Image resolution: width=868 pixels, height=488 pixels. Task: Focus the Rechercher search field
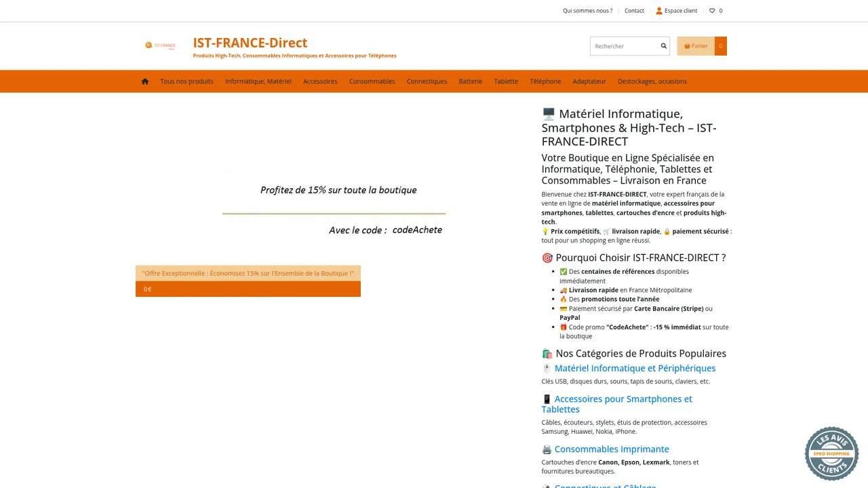625,46
